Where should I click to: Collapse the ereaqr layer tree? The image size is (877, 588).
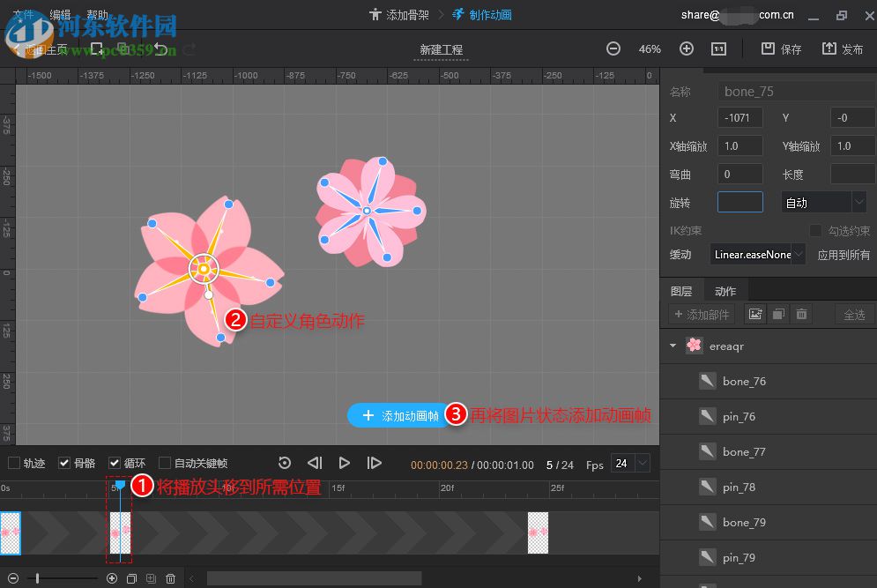(673, 346)
